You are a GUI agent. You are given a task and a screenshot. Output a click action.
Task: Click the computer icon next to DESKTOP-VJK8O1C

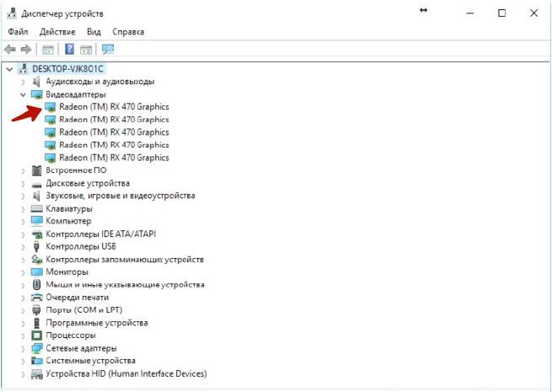pos(24,68)
